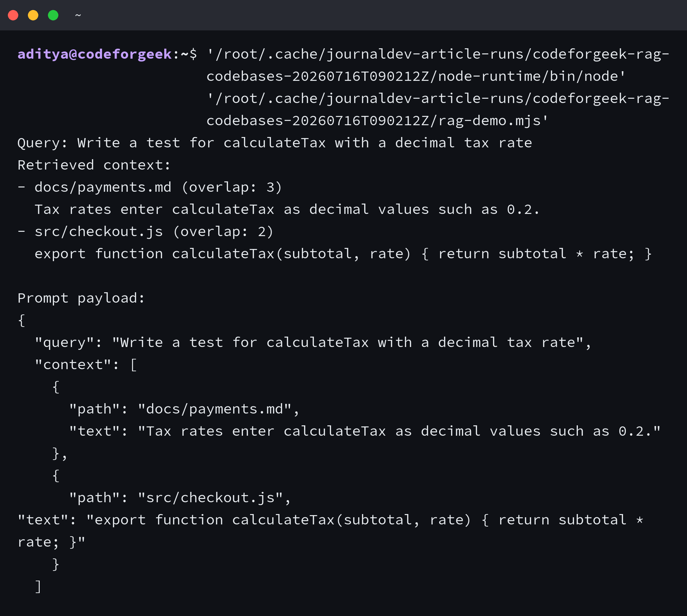Click the node-runtime/bin/node path line
The image size is (687, 616).
pos(416,76)
